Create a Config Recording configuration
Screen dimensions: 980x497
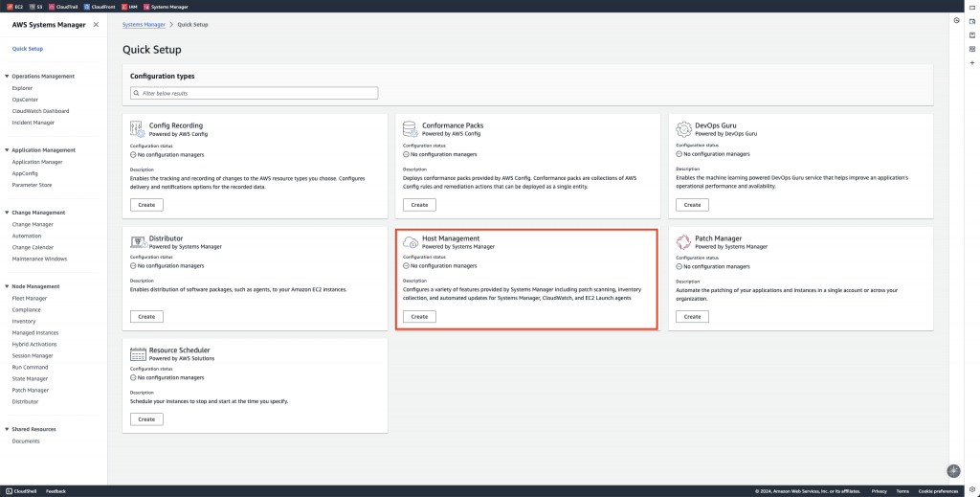[x=146, y=205]
